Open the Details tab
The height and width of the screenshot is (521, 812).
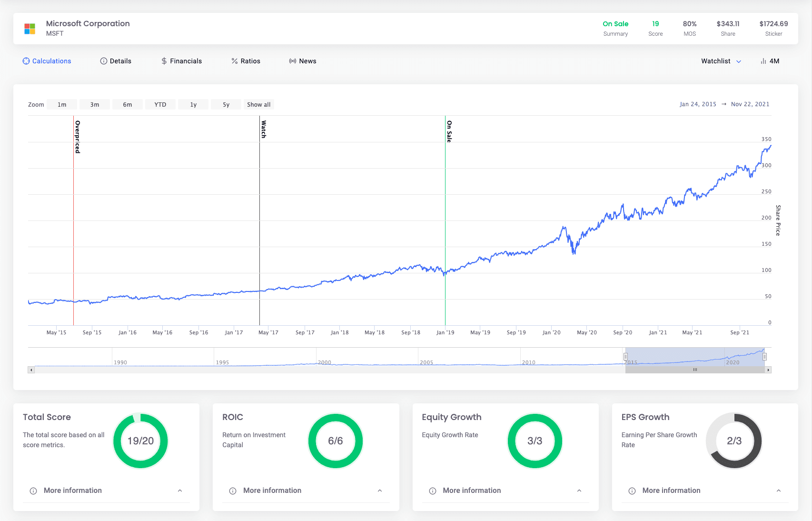click(116, 61)
